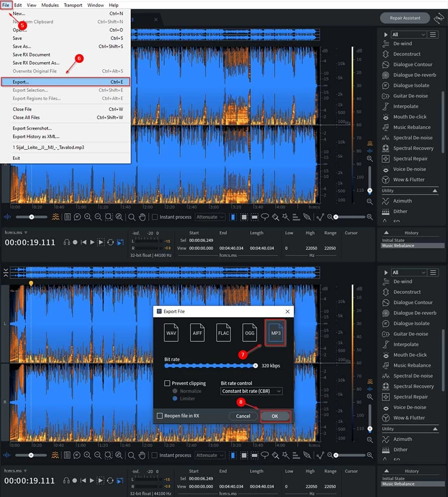Select the Limiter radio button
The image size is (448, 497).
click(175, 398)
